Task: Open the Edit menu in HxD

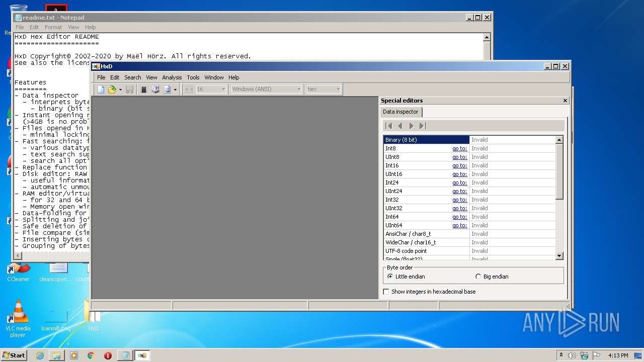Action: click(x=115, y=77)
